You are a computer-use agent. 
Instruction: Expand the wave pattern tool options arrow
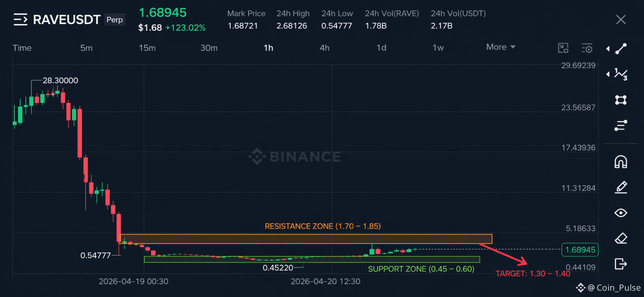point(608,74)
